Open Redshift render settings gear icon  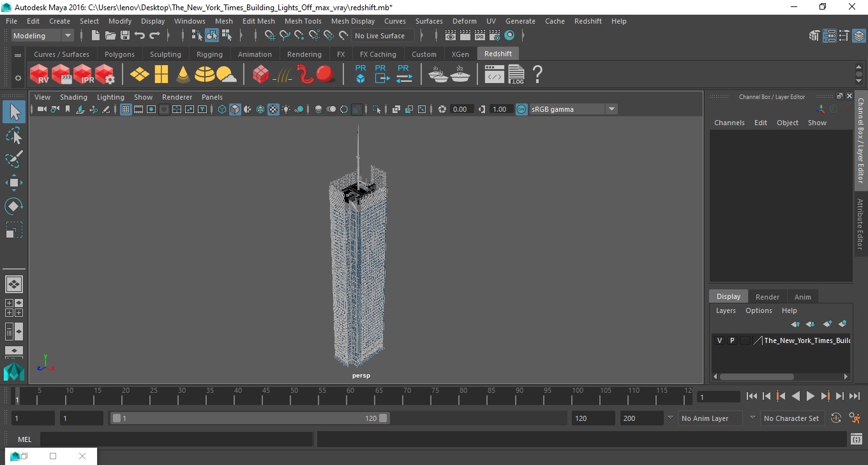coord(105,75)
